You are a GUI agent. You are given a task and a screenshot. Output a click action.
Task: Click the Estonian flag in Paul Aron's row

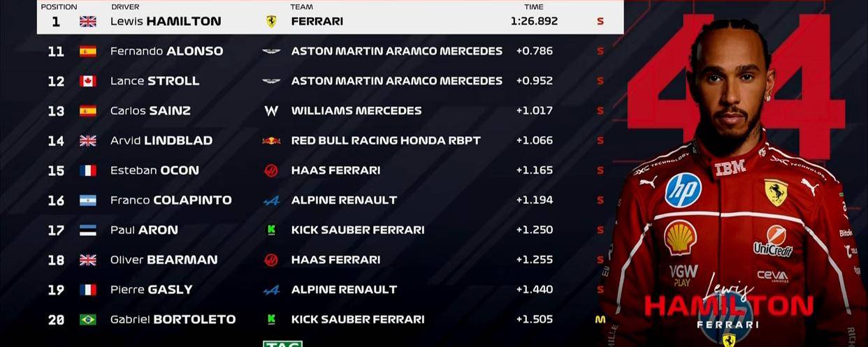click(87, 230)
